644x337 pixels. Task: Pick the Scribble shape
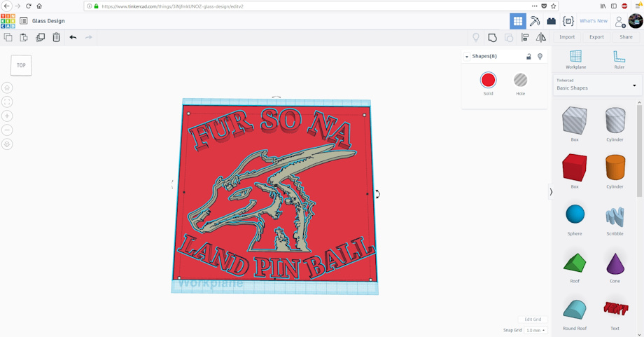[615, 218]
